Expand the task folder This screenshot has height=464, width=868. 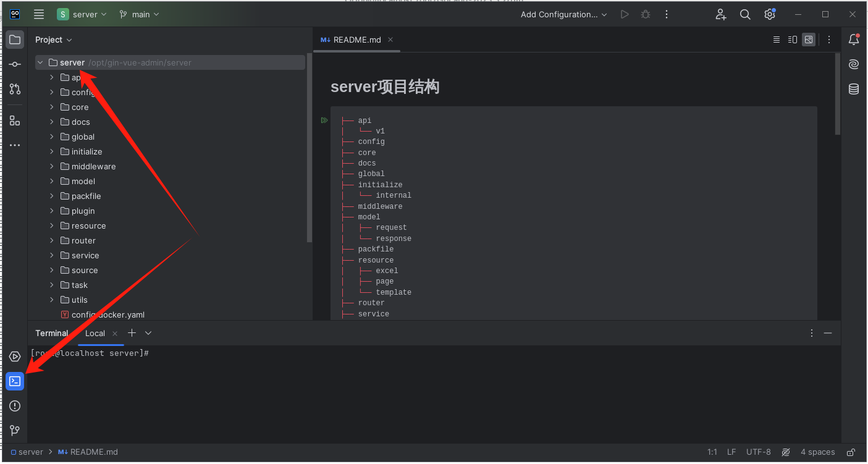(x=53, y=285)
